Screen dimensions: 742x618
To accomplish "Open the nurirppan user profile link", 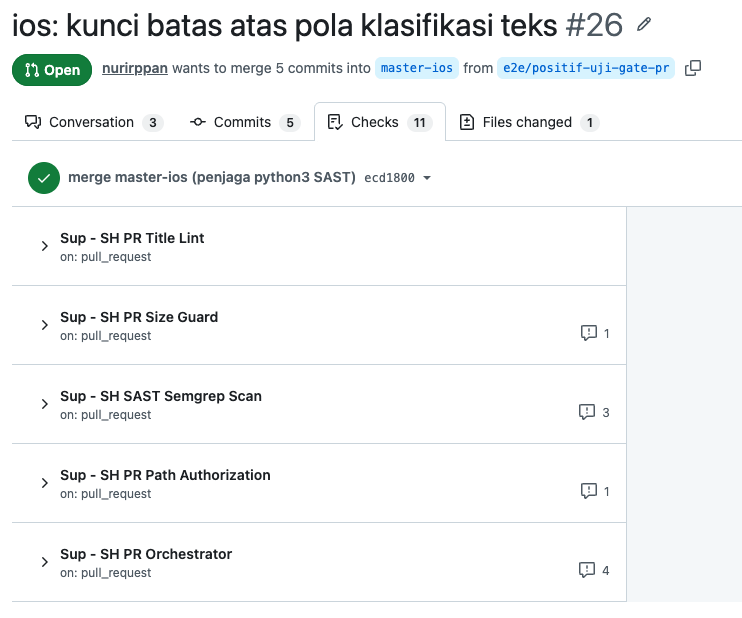I will (135, 68).
